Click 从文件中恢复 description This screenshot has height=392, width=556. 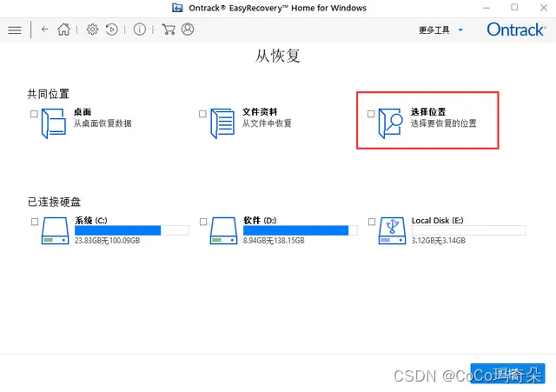click(267, 123)
